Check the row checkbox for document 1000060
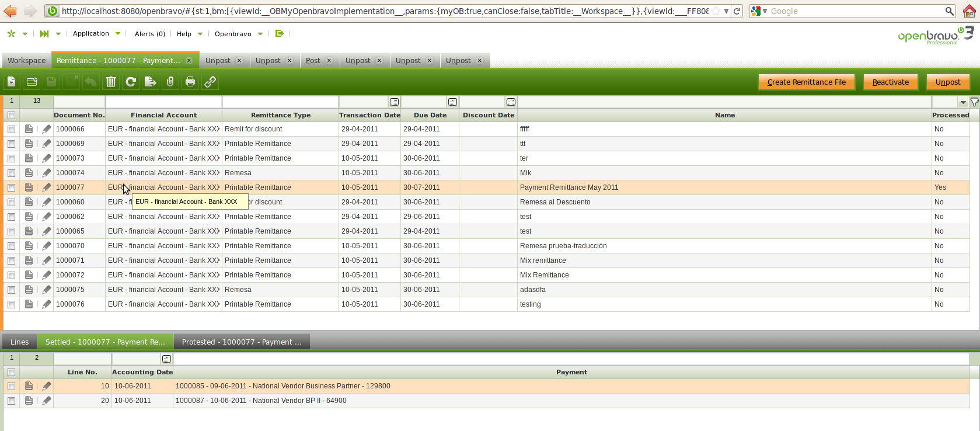 tap(11, 202)
